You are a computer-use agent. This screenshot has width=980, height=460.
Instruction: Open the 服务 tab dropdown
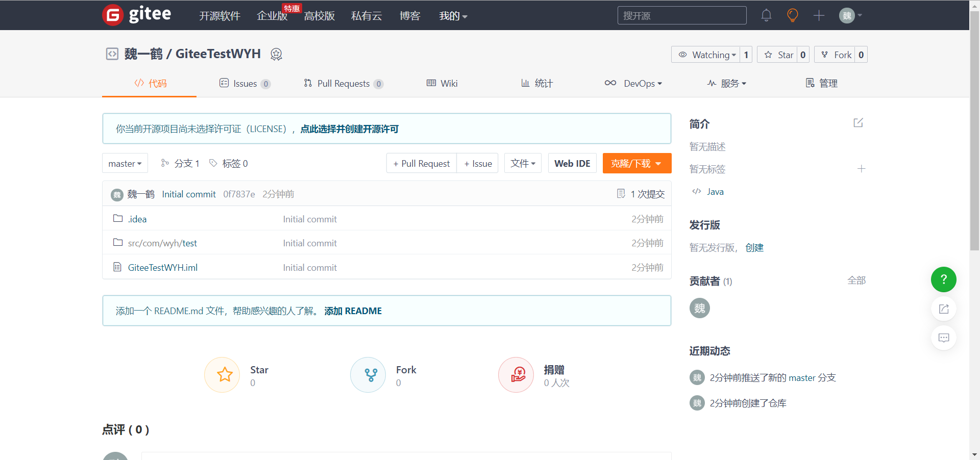pos(727,83)
